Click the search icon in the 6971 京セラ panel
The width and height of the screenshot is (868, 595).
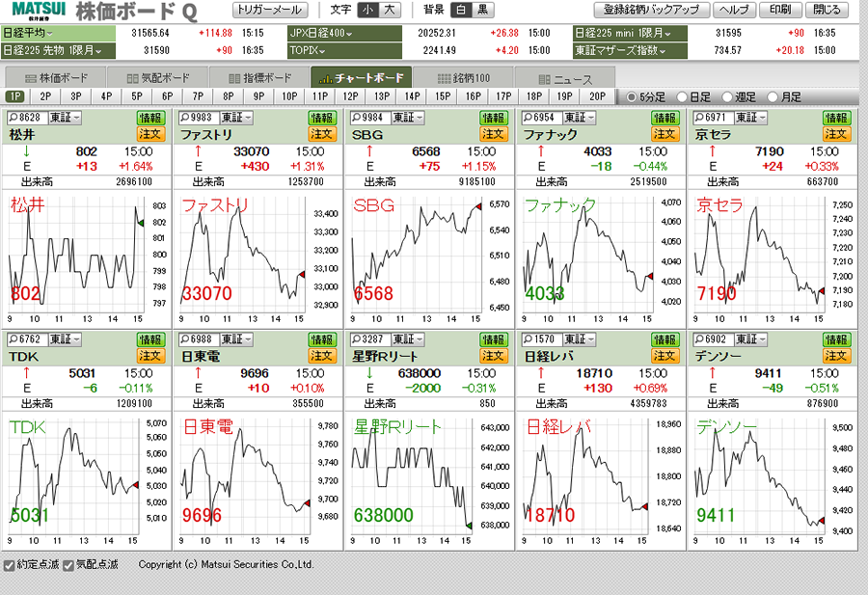click(x=699, y=118)
